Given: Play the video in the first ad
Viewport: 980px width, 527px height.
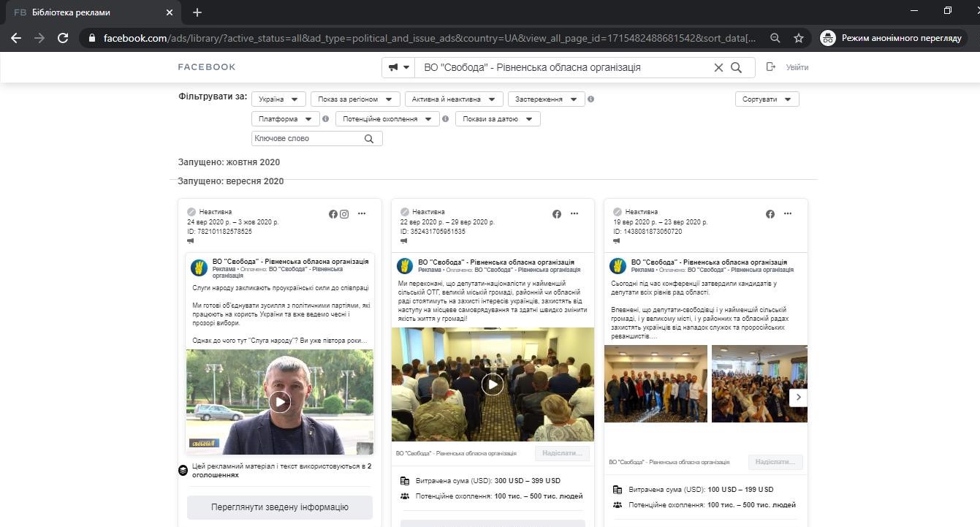Looking at the screenshot, I should pos(280,401).
